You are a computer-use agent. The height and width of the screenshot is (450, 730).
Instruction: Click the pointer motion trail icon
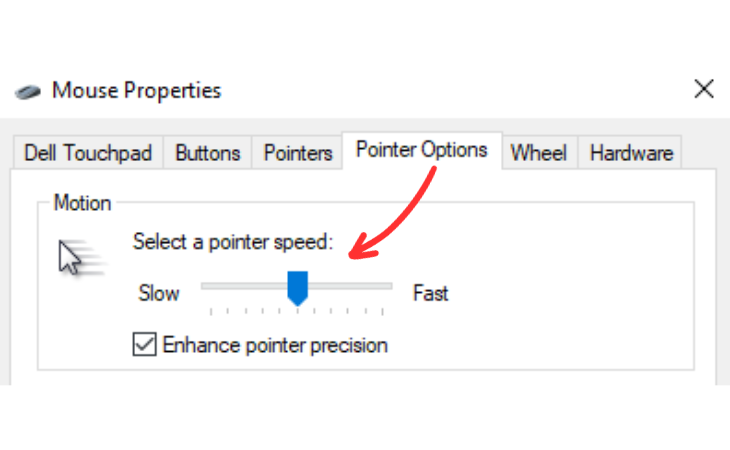point(79,259)
